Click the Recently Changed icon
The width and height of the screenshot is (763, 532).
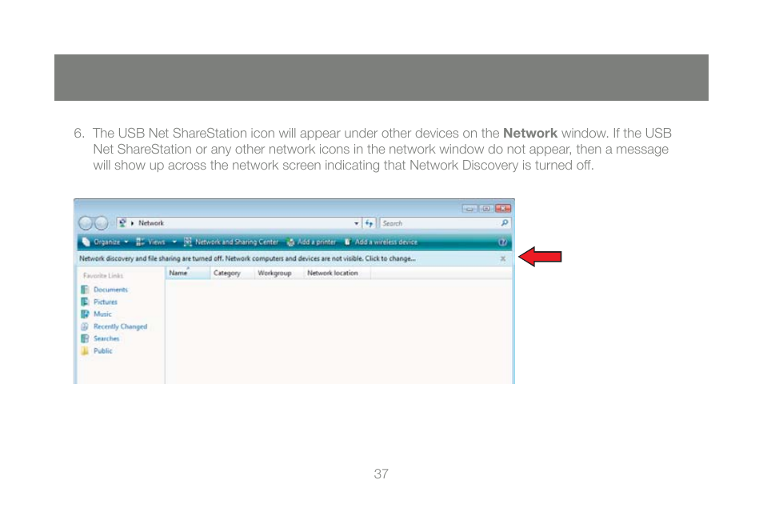click(85, 326)
